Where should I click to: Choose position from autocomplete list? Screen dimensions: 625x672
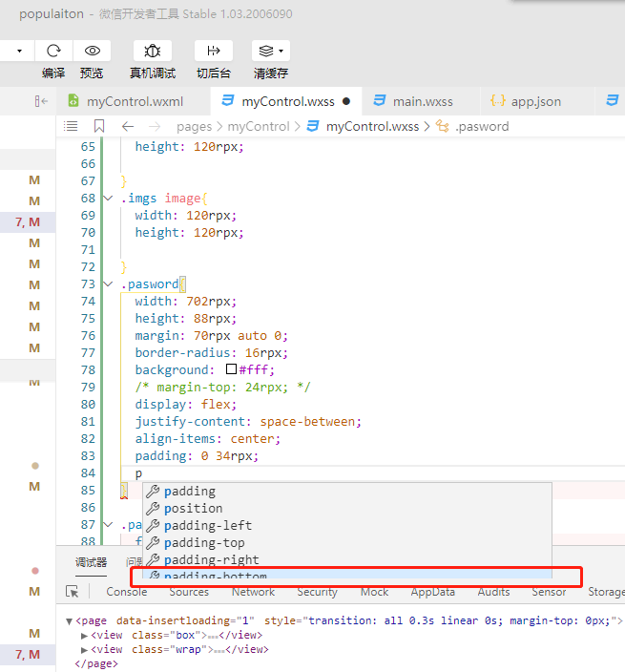click(x=347, y=508)
